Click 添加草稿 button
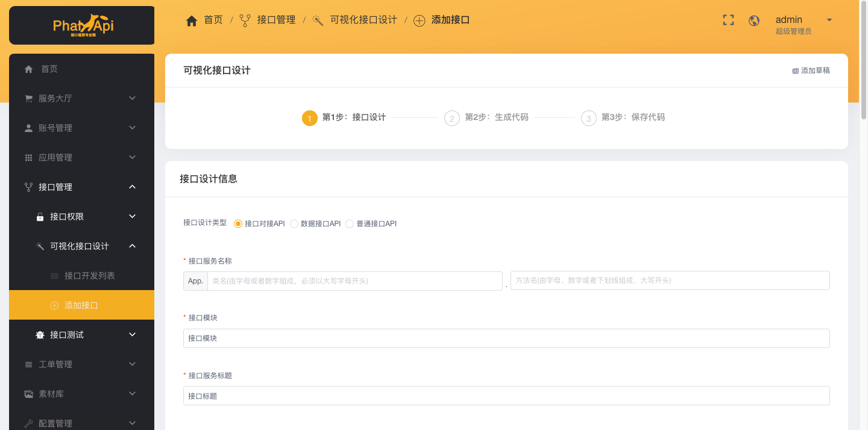The width and height of the screenshot is (868, 430). click(x=811, y=71)
